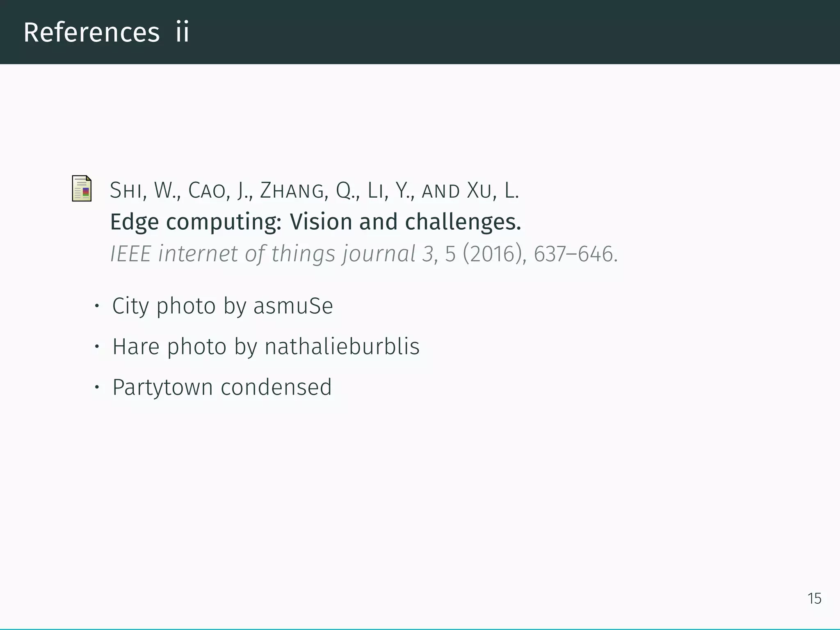Click the teal progress bar at slide bottom
Viewport: 840px width, 630px height.
420,629
